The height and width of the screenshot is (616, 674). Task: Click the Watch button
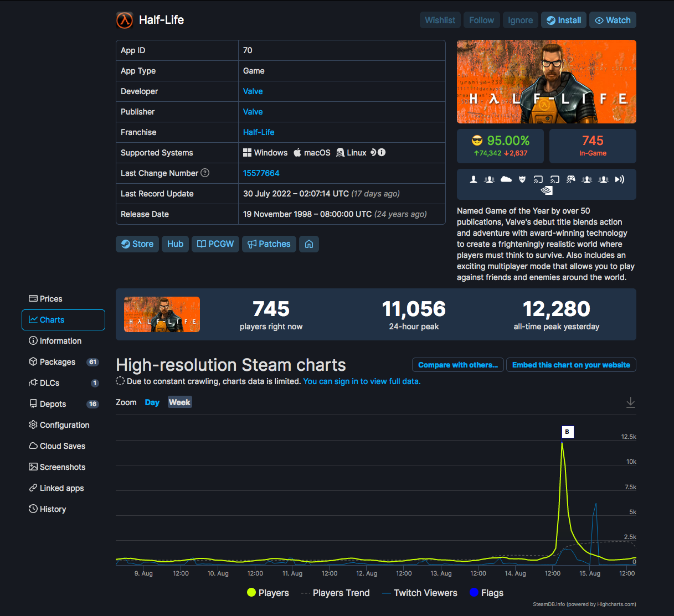[613, 20]
